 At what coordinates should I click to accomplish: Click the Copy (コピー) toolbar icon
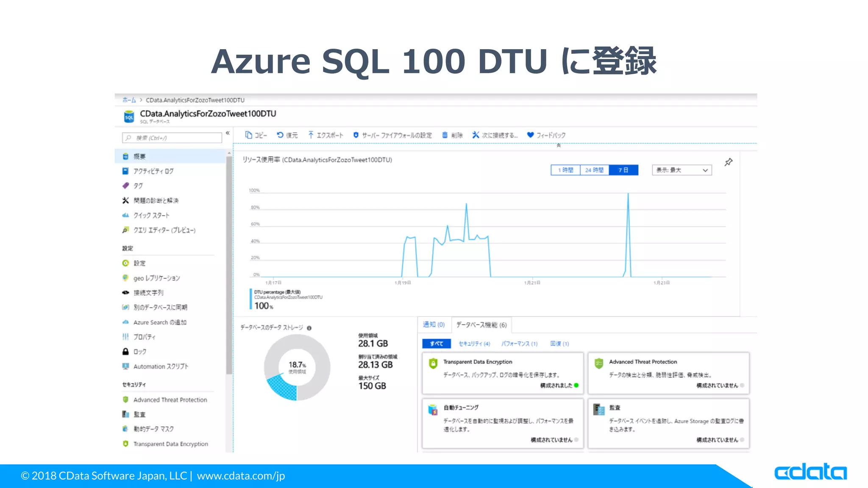pos(249,135)
